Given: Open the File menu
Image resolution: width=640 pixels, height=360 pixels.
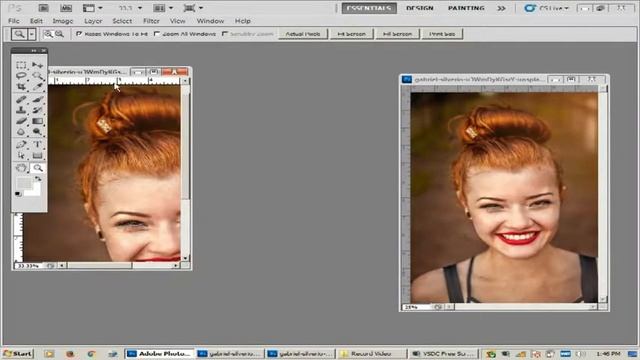Looking at the screenshot, I should 13,21.
